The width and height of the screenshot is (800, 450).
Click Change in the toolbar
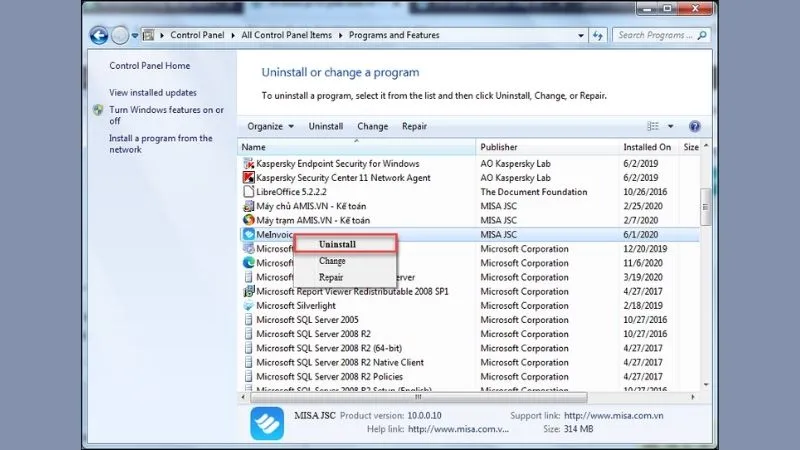point(372,127)
